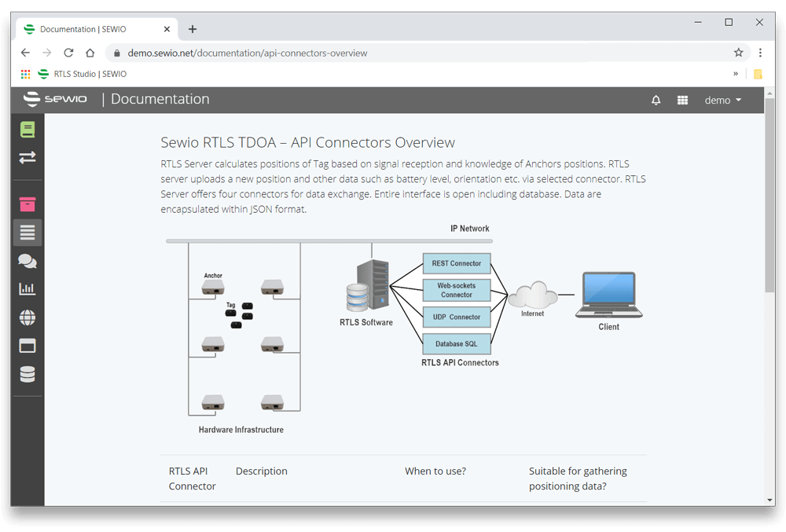Open the demo user dropdown
Screen dimensions: 786x532
coord(722,100)
